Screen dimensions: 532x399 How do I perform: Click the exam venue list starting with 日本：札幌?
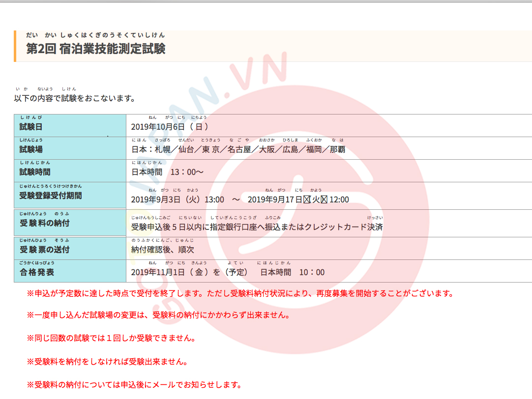238,149
